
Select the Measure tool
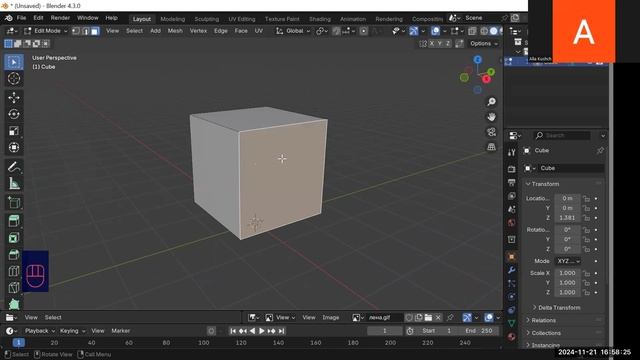(x=14, y=184)
